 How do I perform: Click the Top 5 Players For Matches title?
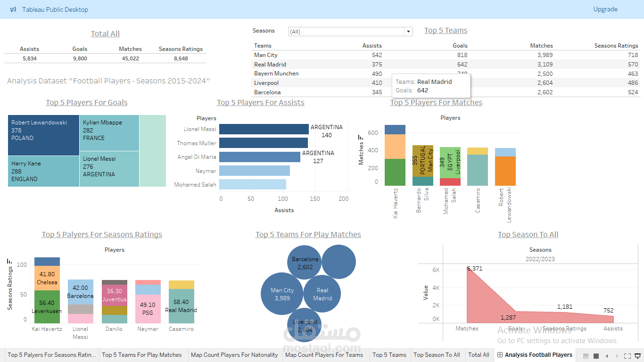coord(436,102)
